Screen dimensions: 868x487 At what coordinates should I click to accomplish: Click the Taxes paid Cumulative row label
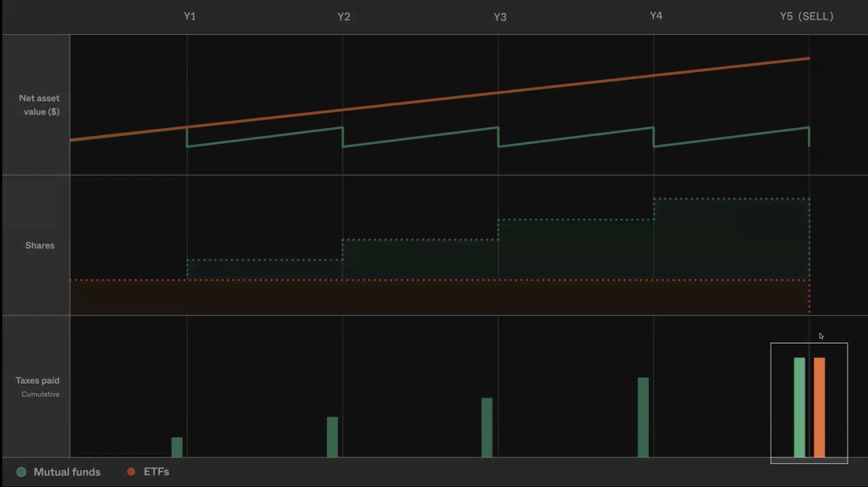[37, 386]
